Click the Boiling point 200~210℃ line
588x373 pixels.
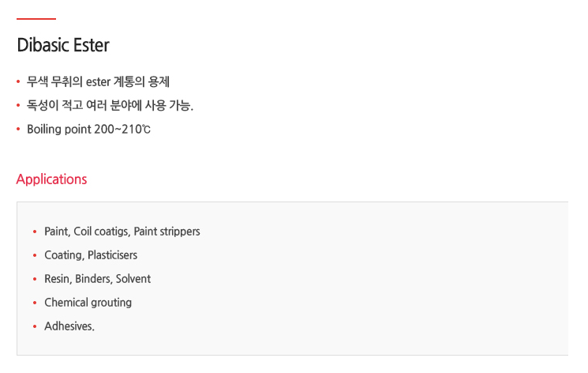coord(88,130)
